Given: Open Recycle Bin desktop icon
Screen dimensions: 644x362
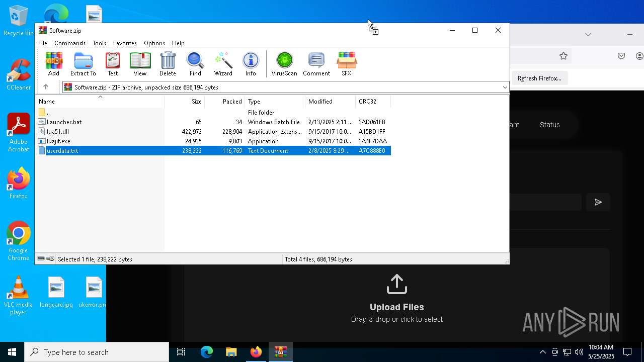Looking at the screenshot, I should point(19,21).
